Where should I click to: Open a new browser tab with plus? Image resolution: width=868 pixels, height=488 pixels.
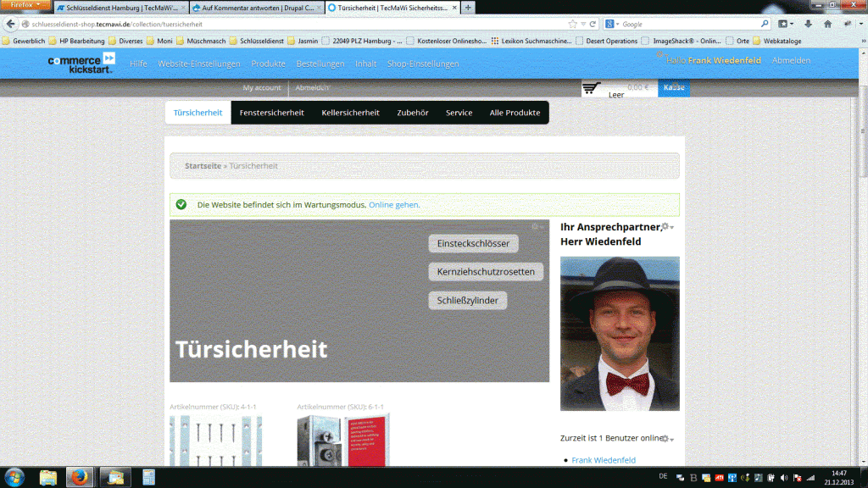click(x=469, y=8)
